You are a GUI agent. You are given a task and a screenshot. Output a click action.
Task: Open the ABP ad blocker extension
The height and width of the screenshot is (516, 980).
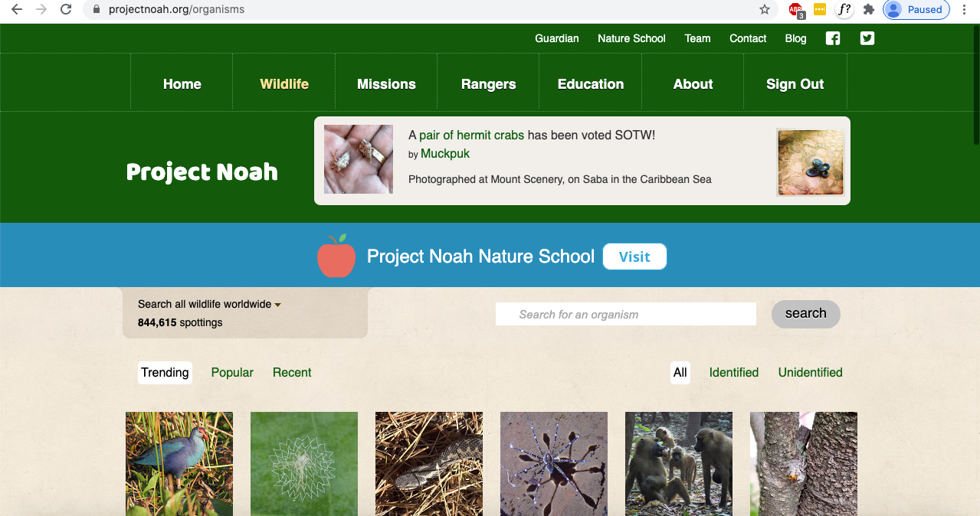tap(796, 10)
